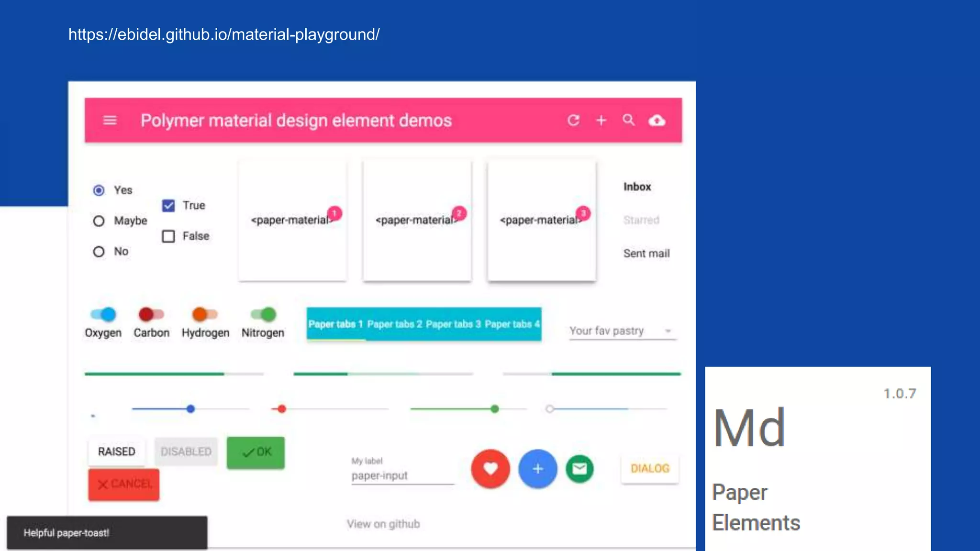Select Sent mail menu item
The width and height of the screenshot is (980, 551).
[646, 253]
